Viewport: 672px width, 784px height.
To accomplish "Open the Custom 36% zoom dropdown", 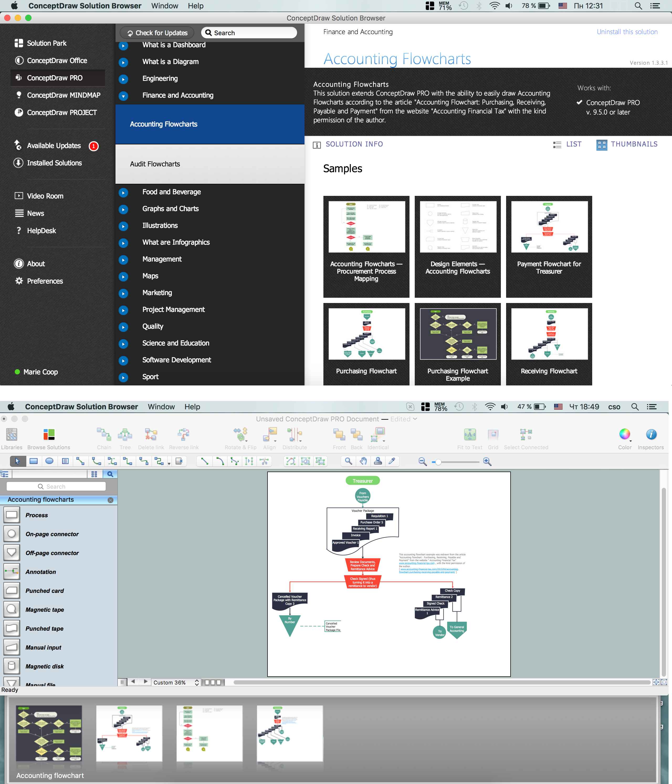I will [176, 683].
